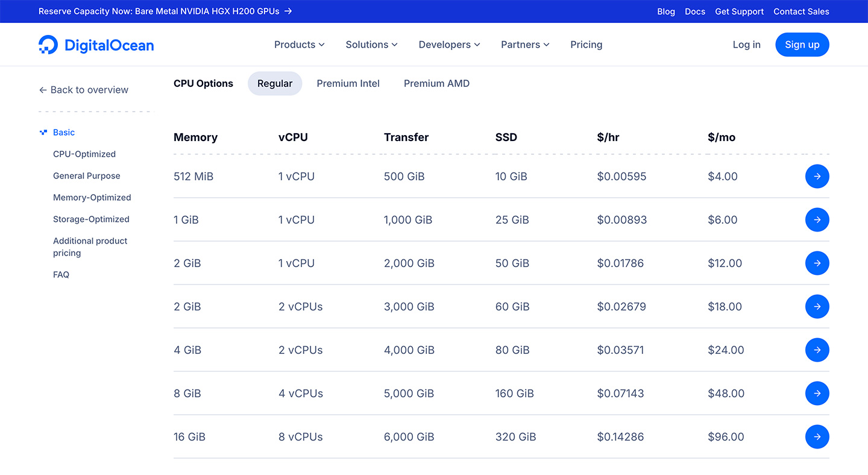Click the Reserve Capacity Now banner text
This screenshot has height=475, width=868.
(x=159, y=11)
